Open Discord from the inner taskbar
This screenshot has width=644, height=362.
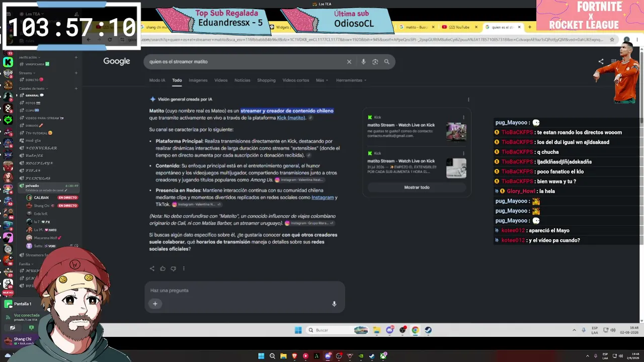tap(390, 330)
